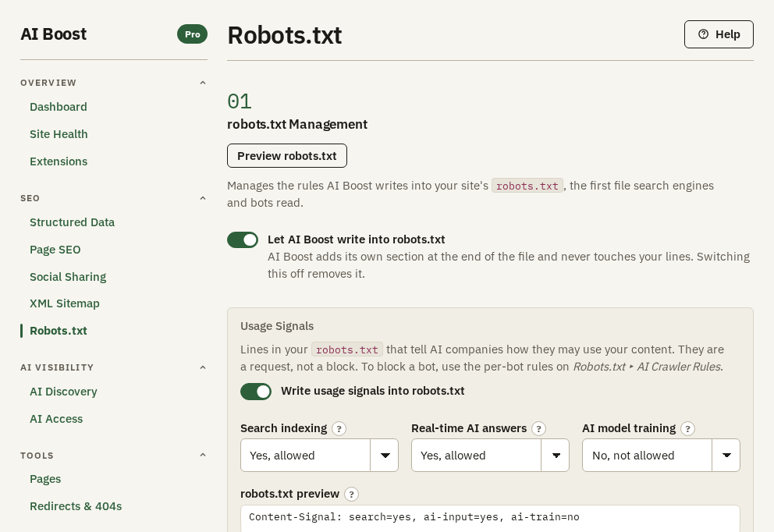Collapse the Overview sidebar section
This screenshot has width=774, height=532.
(x=202, y=83)
